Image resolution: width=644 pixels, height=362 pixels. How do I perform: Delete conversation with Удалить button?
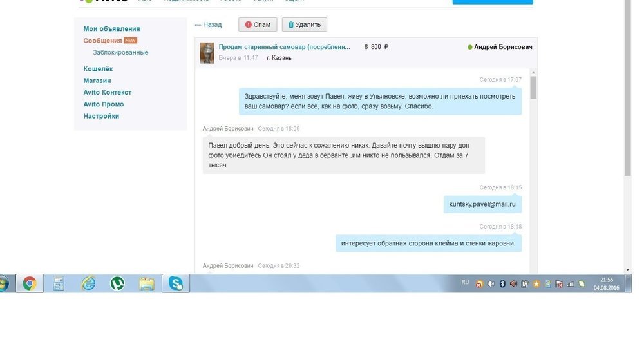(305, 24)
